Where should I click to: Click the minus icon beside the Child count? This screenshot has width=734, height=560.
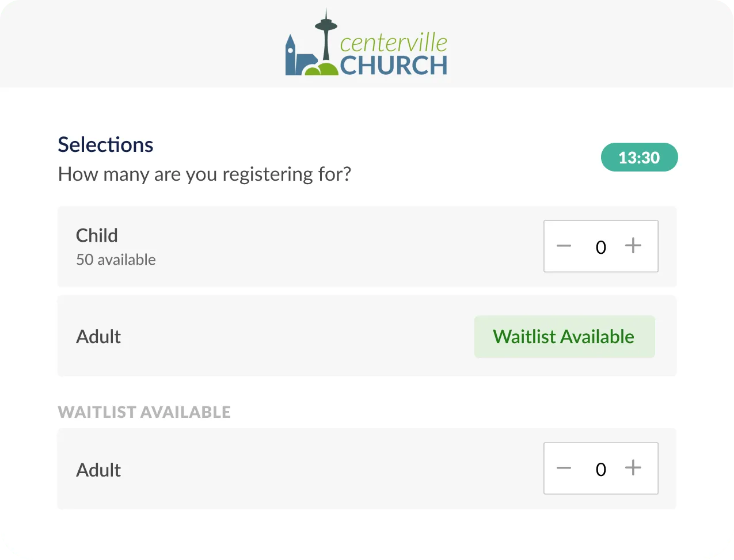pyautogui.click(x=564, y=246)
